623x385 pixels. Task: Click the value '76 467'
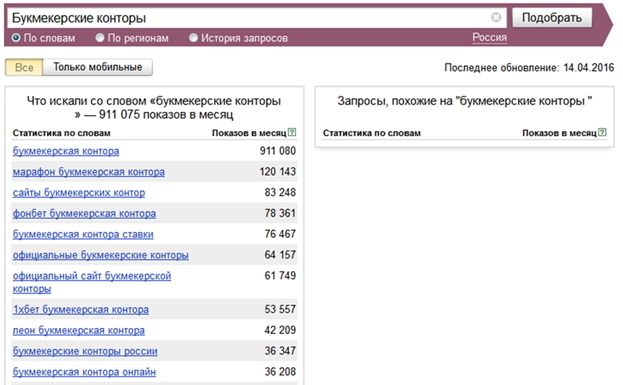click(x=280, y=234)
